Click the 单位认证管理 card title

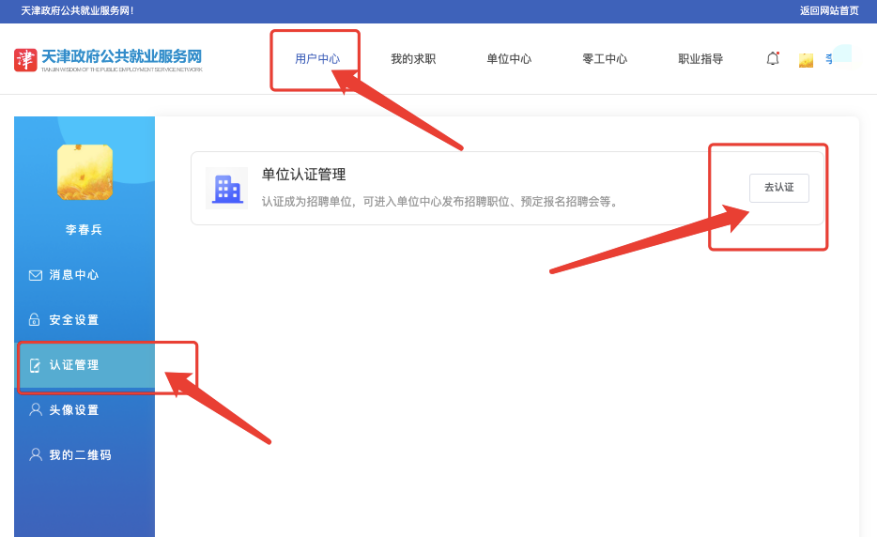point(304,175)
